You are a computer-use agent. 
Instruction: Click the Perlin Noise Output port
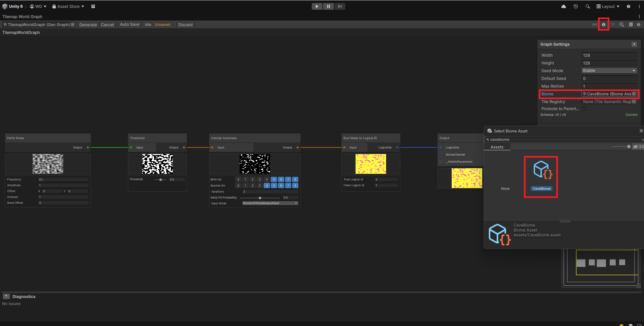pyautogui.click(x=88, y=148)
